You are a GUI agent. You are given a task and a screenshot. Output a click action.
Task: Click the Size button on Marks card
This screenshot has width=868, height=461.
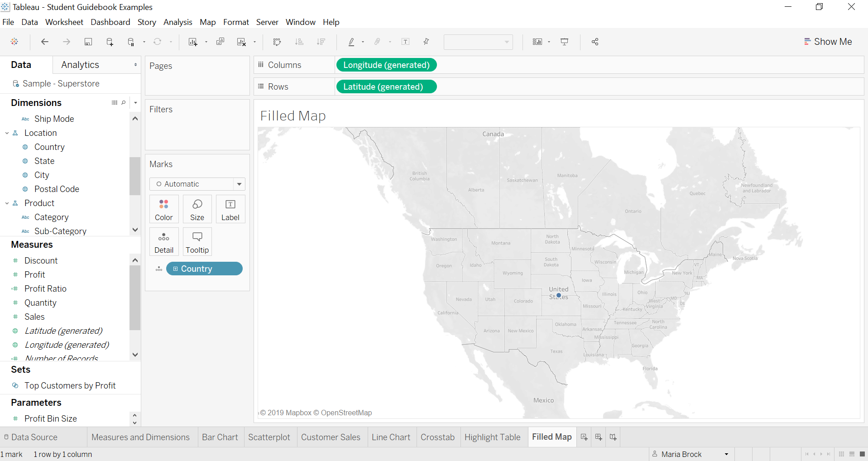(197, 209)
